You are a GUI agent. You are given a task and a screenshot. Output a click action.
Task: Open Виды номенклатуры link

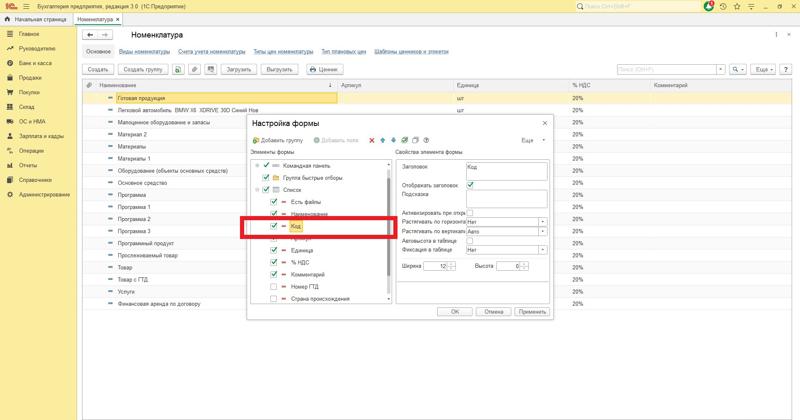[x=144, y=52]
